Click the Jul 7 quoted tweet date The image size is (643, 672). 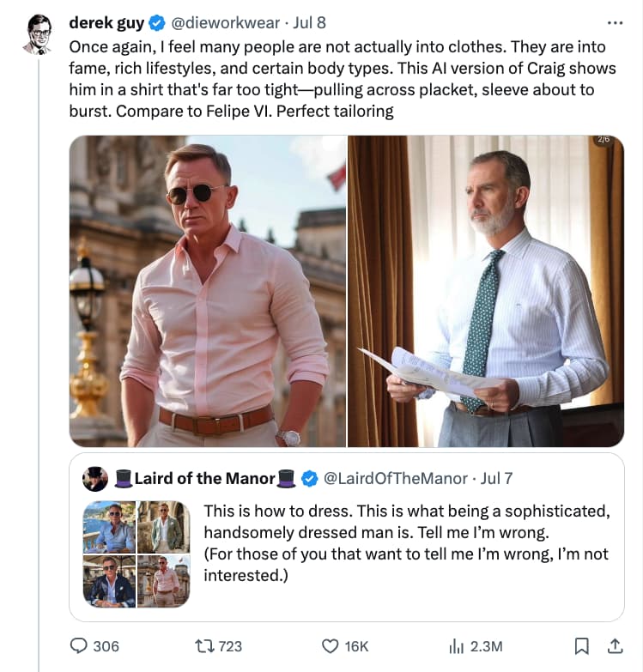point(496,478)
